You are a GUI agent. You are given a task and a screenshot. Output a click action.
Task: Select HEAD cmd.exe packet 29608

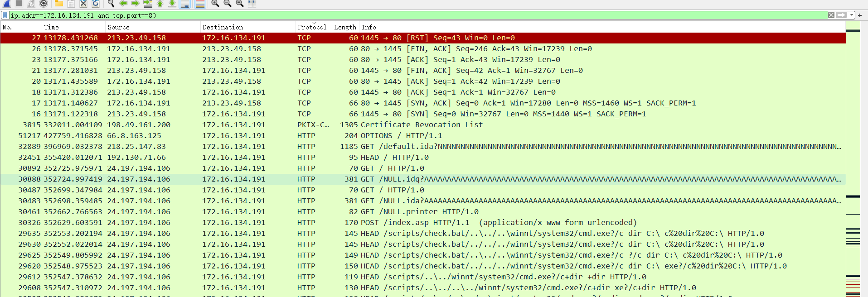(x=423, y=288)
